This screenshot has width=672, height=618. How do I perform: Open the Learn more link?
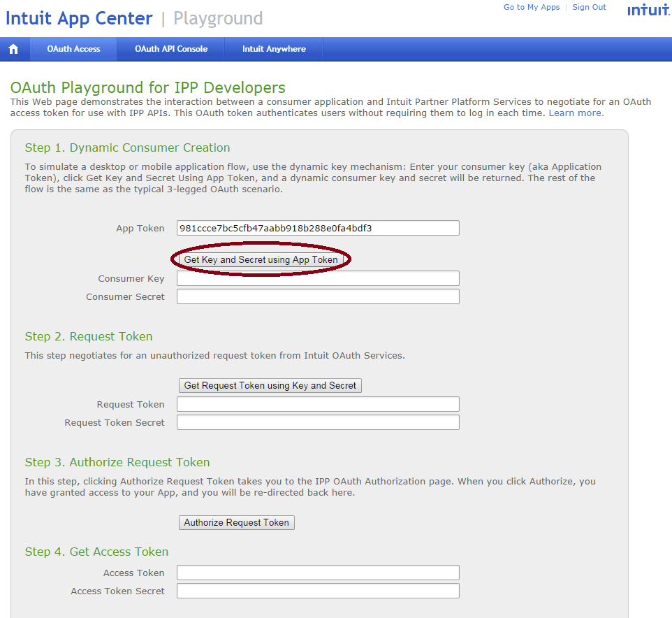(576, 113)
